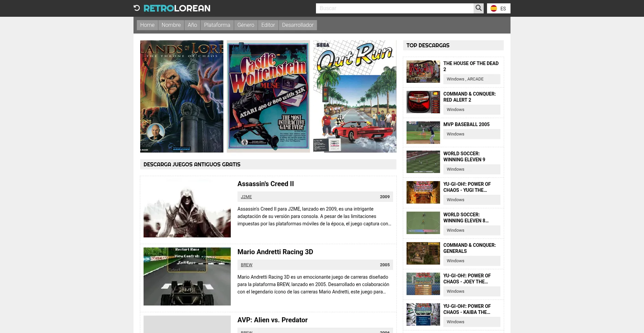644x333 pixels.
Task: Click the Retrolorean logo
Action: click(x=172, y=8)
